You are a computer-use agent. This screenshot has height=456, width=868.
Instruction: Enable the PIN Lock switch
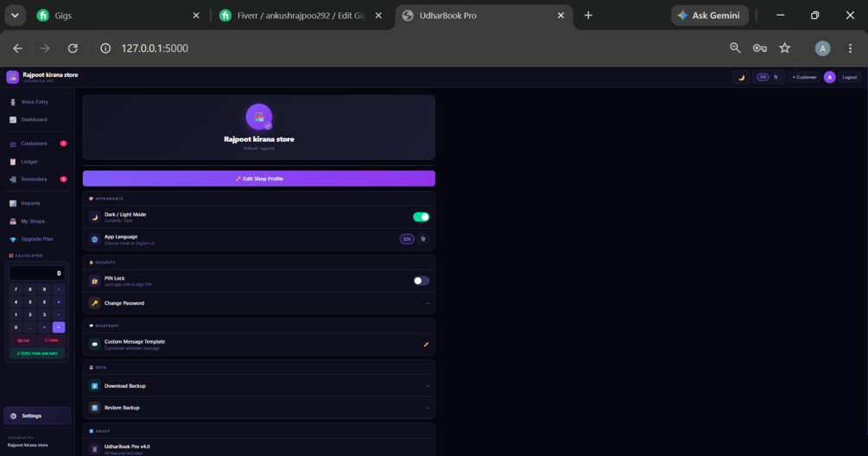click(421, 281)
